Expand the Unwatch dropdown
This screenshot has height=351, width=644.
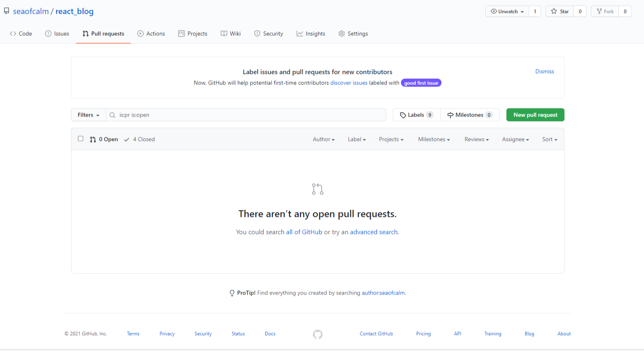[507, 11]
